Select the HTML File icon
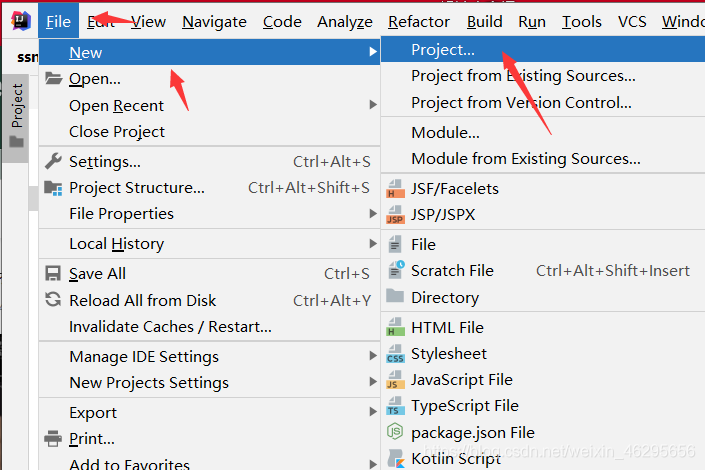This screenshot has height=470, width=705. pyautogui.click(x=395, y=328)
